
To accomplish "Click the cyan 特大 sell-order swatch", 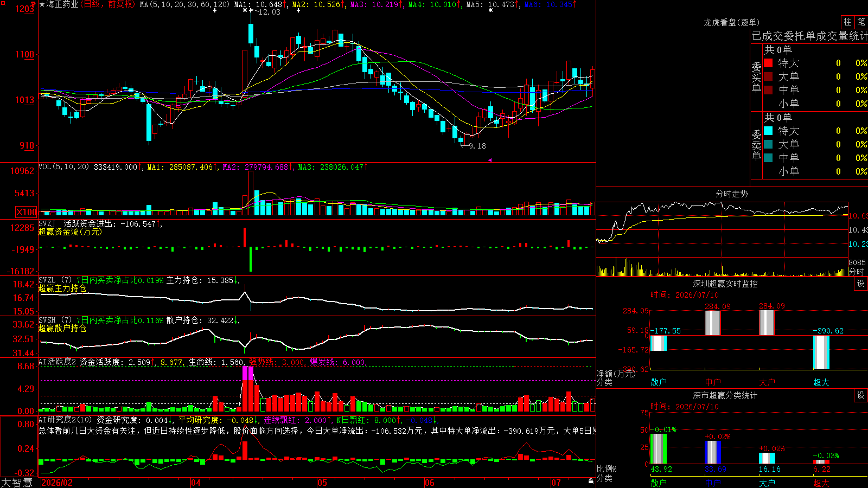I will pyautogui.click(x=768, y=131).
